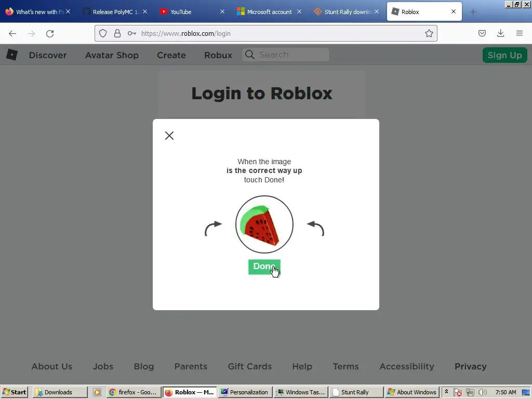The height and width of the screenshot is (399, 532).
Task: Close the captcha dialog with X
Action: [169, 136]
